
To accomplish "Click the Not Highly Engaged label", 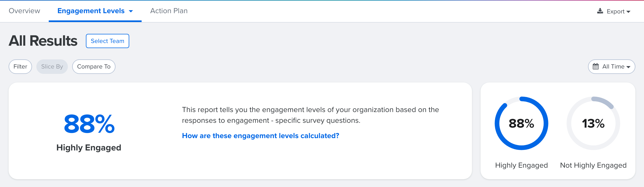I will [593, 165].
